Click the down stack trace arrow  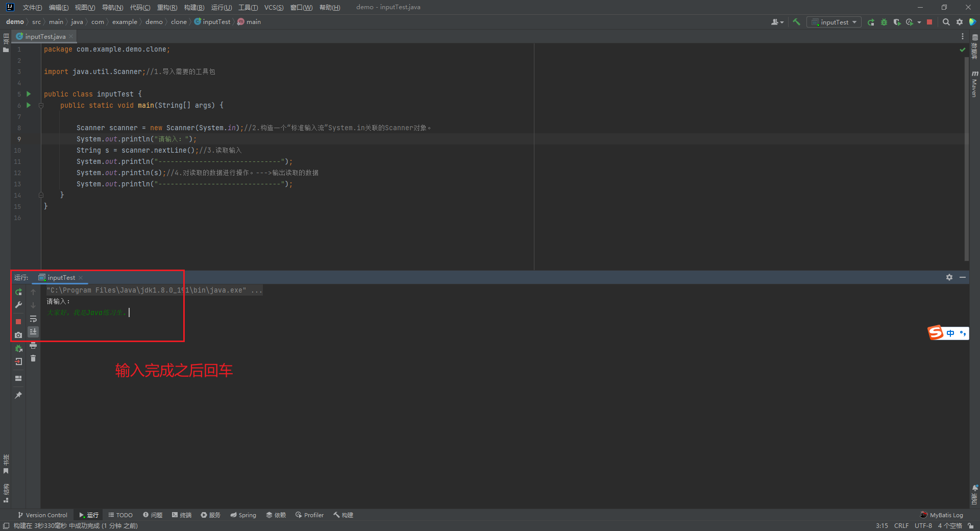coord(33,305)
